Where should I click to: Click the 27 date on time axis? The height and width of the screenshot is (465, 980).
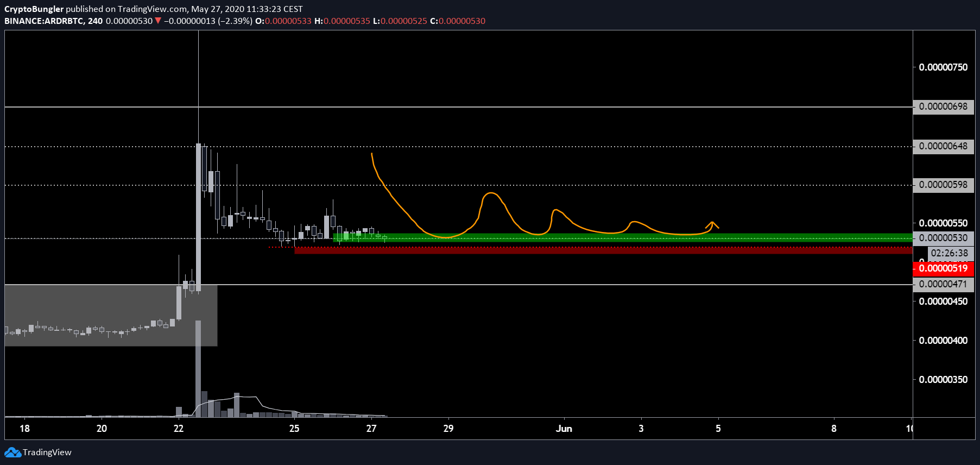(371, 429)
